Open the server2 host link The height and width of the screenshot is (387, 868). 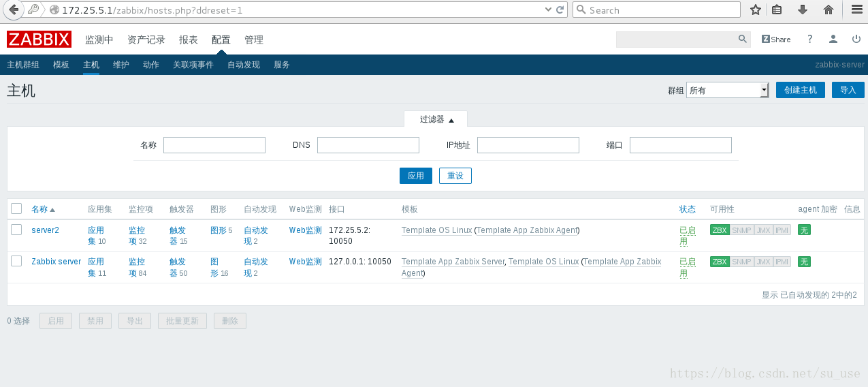pos(45,230)
